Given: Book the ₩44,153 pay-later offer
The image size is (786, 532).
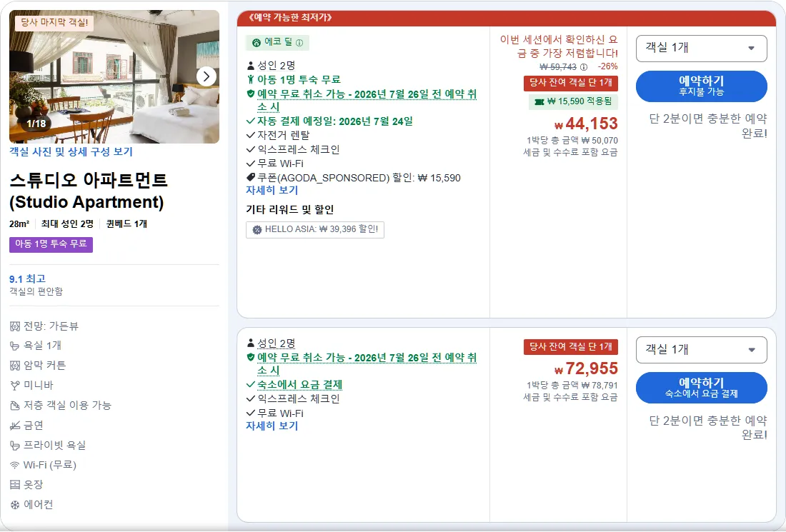Looking at the screenshot, I should pyautogui.click(x=701, y=86).
